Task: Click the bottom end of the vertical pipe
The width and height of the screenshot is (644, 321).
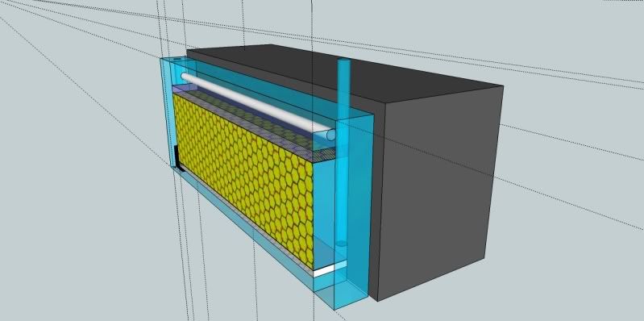Action: 341,244
